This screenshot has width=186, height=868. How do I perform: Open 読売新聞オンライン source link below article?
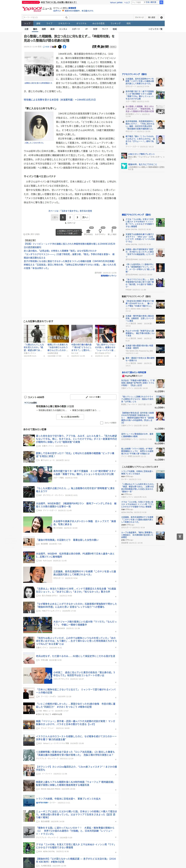(108, 276)
